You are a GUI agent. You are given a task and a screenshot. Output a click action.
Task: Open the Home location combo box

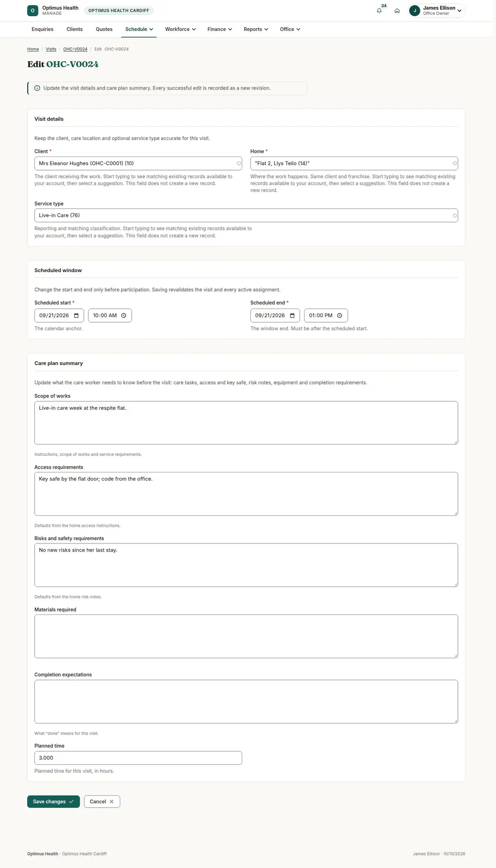click(x=354, y=164)
